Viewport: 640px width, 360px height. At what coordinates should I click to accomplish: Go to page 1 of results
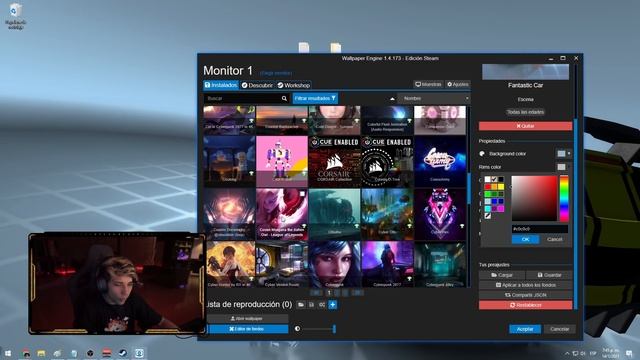click(329, 293)
